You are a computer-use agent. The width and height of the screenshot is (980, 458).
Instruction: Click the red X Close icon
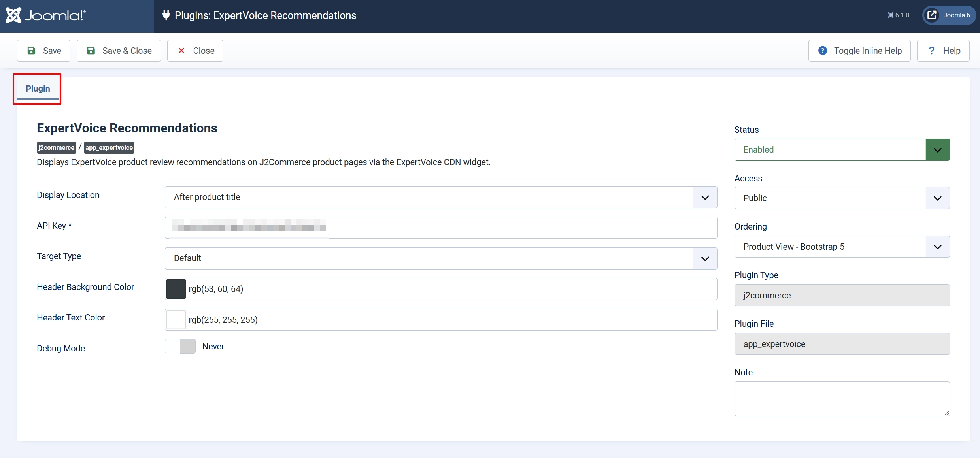coord(181,51)
